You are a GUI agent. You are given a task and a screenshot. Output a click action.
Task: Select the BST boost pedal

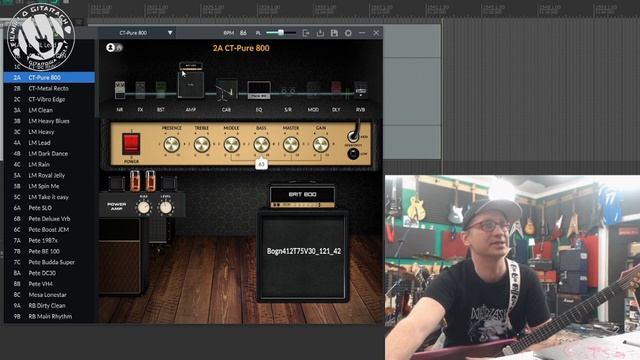click(x=161, y=90)
